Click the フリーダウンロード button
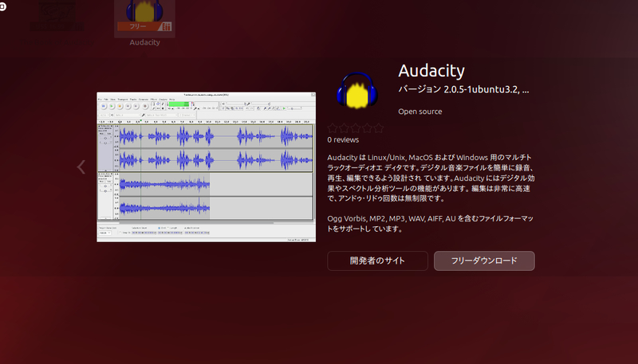The height and width of the screenshot is (364, 638). pos(484,260)
